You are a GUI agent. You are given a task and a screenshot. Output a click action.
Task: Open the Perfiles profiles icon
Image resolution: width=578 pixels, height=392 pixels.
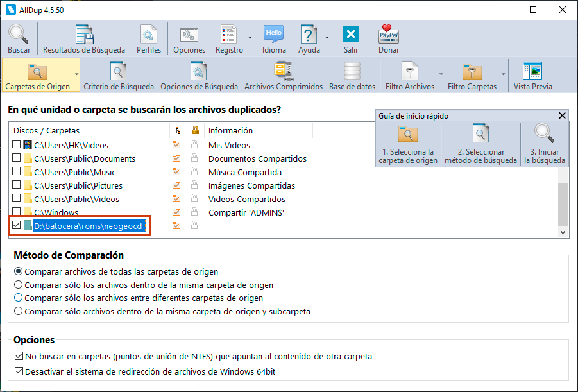[x=149, y=38]
